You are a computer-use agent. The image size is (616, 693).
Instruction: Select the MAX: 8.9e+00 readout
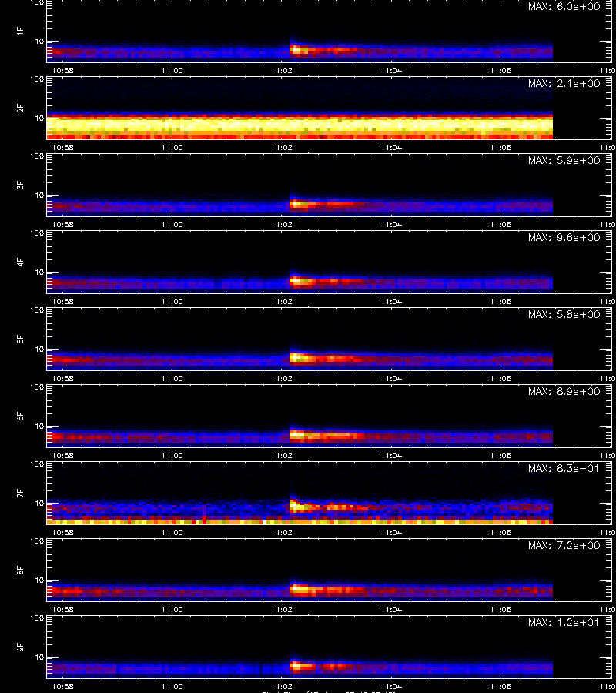point(564,392)
